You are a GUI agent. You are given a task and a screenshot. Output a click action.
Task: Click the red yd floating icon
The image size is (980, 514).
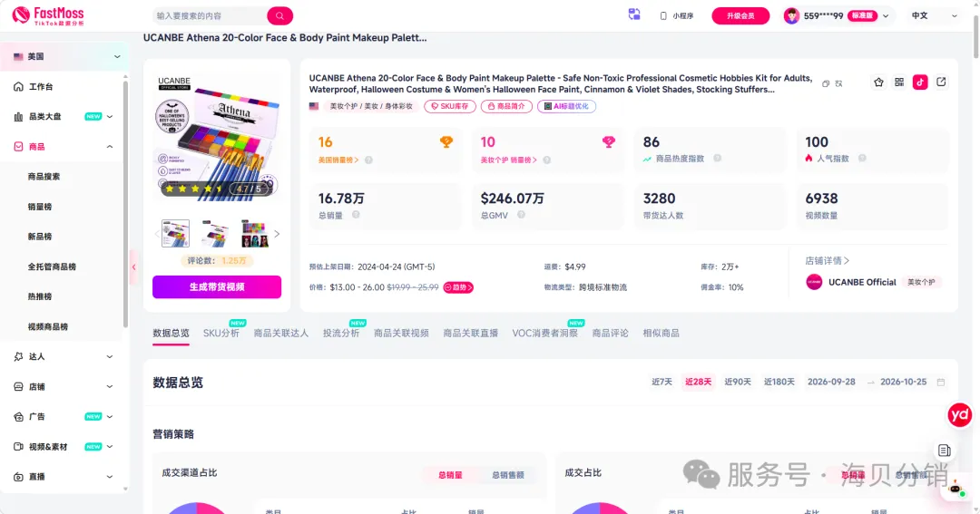click(959, 415)
